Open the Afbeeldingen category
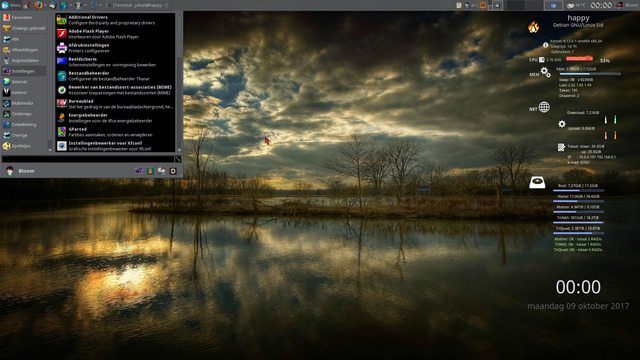640x360 pixels. 24,50
